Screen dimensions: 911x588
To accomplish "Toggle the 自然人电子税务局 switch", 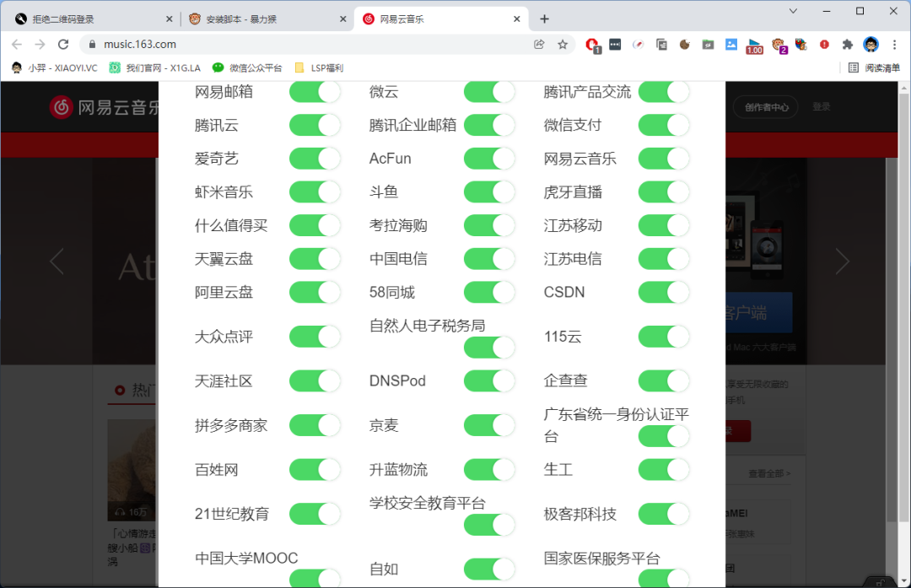I will tap(489, 348).
